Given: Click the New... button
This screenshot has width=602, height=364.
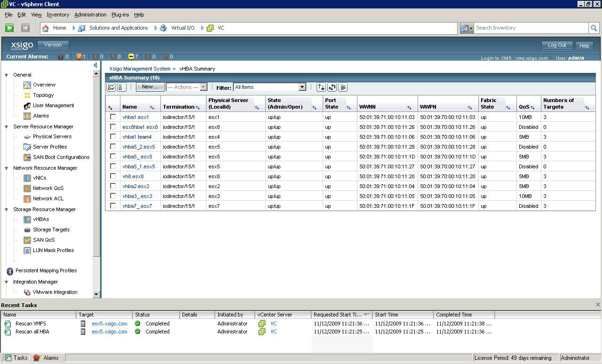Looking at the screenshot, I should (150, 87).
